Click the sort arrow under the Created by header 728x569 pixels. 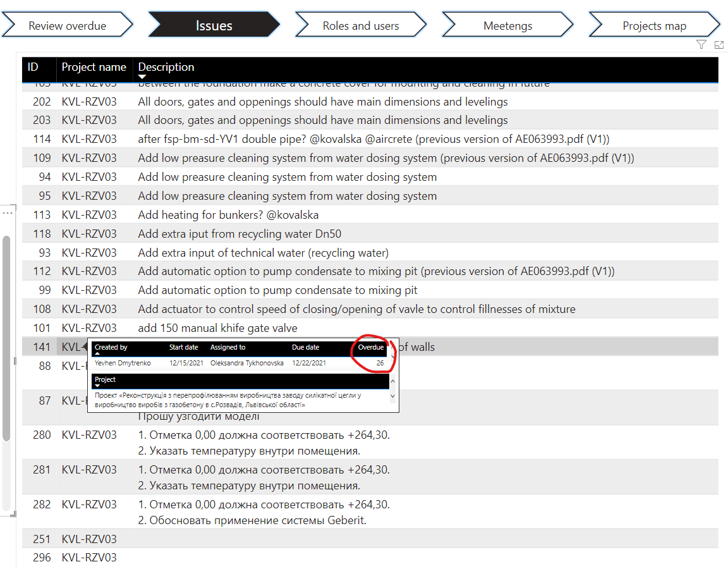pyautogui.click(x=97, y=353)
